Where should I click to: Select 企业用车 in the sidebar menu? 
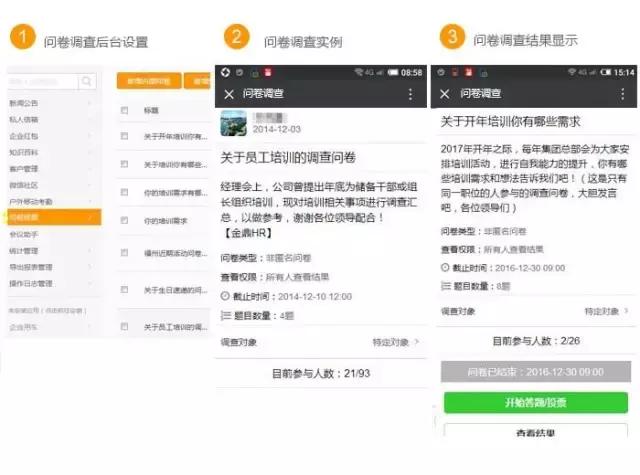[x=24, y=327]
